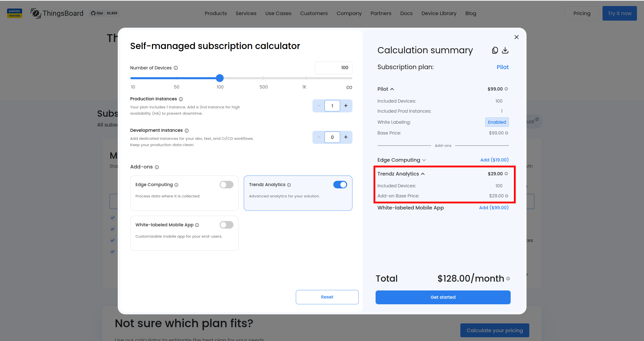Expand Edge Computing in summary
The height and width of the screenshot is (341, 644).
[x=424, y=160]
